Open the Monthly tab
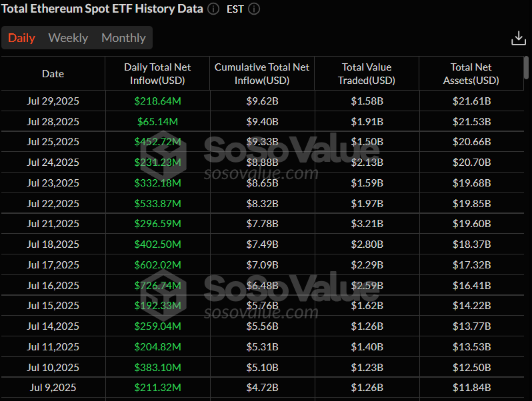This screenshot has height=401, width=532. pos(123,38)
